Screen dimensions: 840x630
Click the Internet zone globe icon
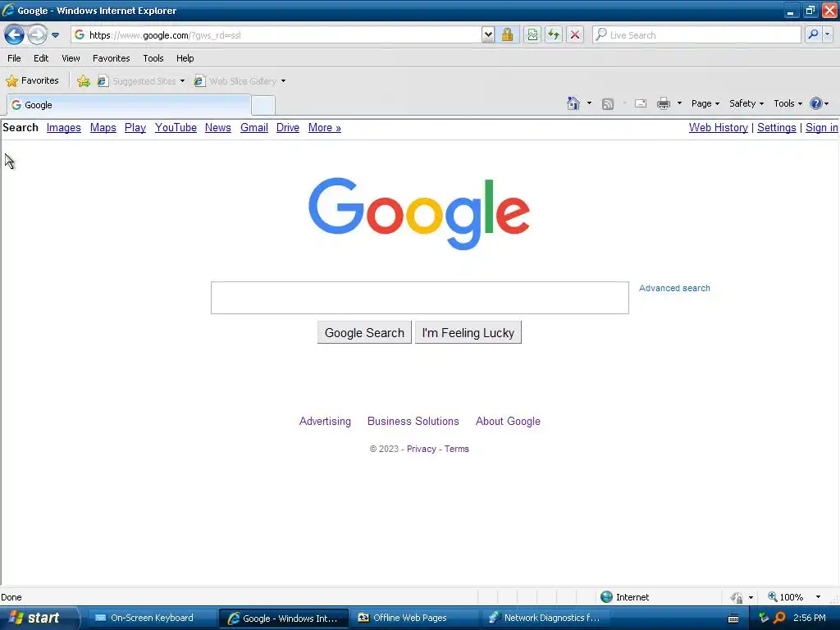pos(606,597)
